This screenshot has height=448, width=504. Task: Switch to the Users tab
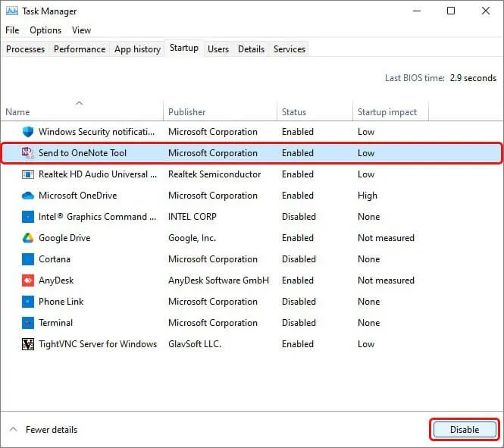pos(218,49)
